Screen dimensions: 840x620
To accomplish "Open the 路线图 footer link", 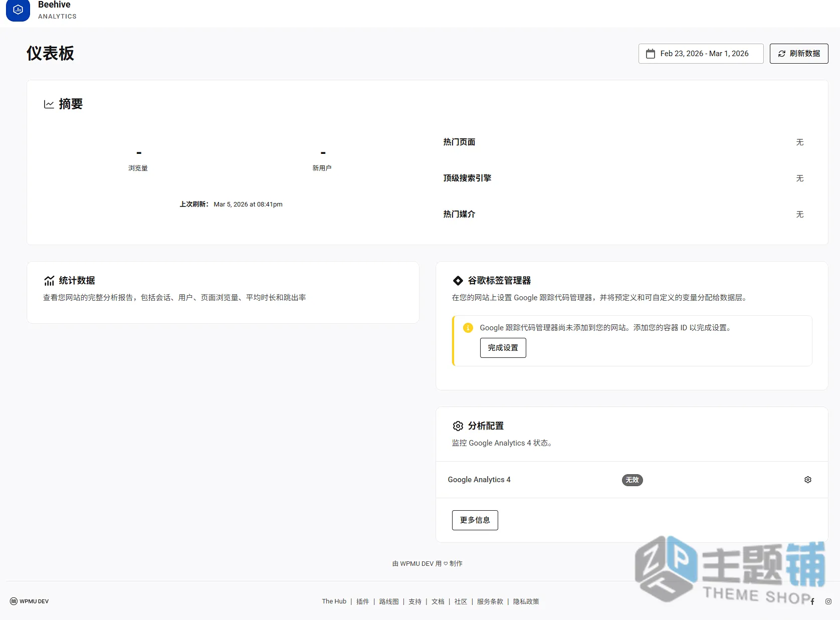I will tap(389, 601).
